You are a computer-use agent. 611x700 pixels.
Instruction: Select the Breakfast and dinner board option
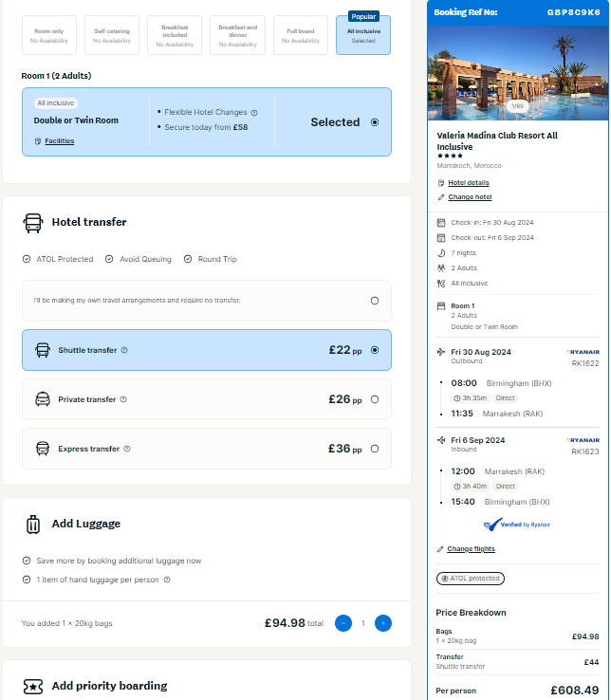[x=237, y=35]
